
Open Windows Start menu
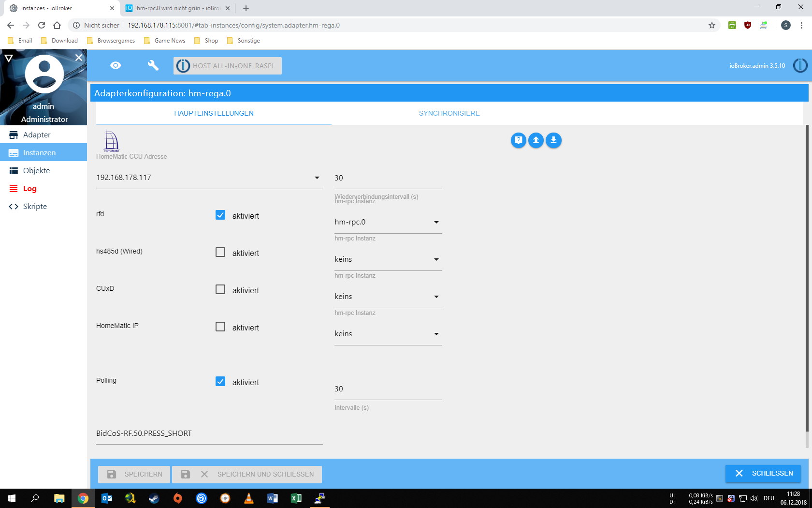tap(12, 498)
